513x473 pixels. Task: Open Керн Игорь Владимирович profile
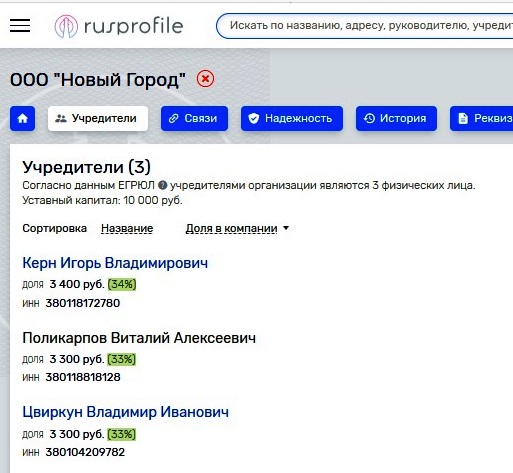115,263
